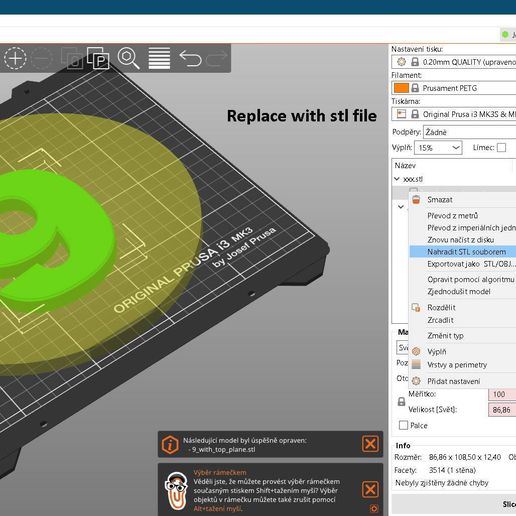Click the greyed Remove instance minus icon
Viewport: 516px width, 516px height.
42,58
